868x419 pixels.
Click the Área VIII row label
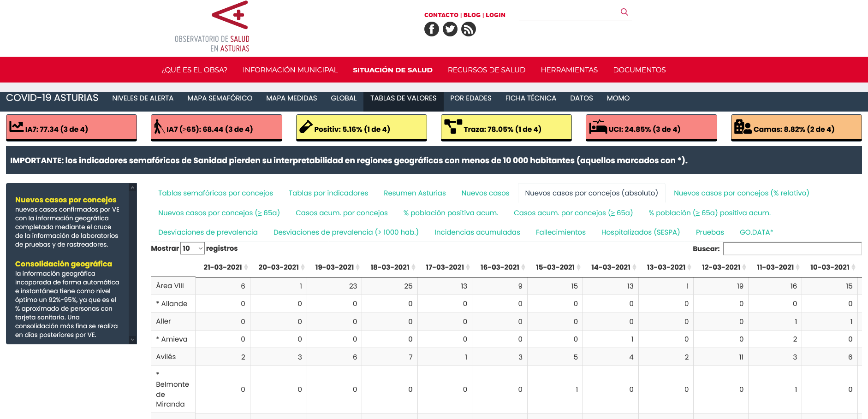[x=170, y=286]
